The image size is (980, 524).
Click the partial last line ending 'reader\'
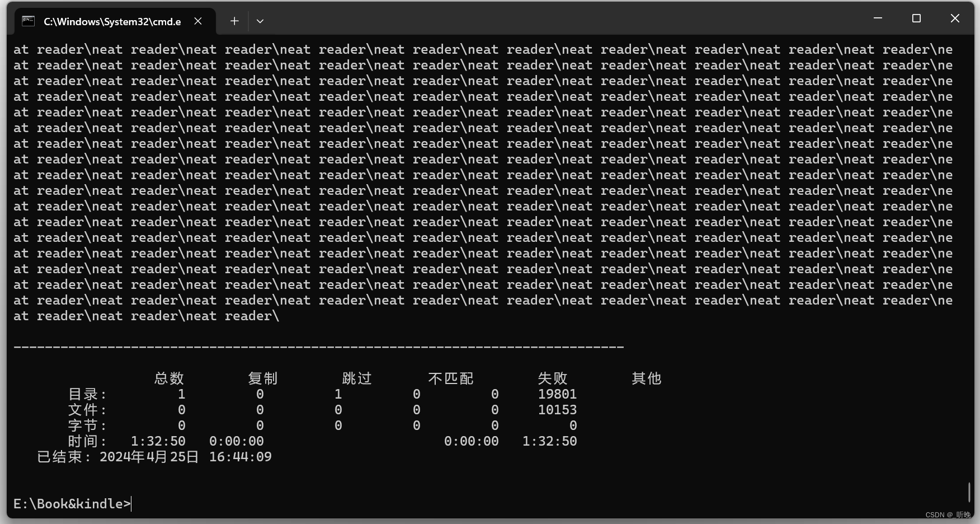[x=146, y=316]
